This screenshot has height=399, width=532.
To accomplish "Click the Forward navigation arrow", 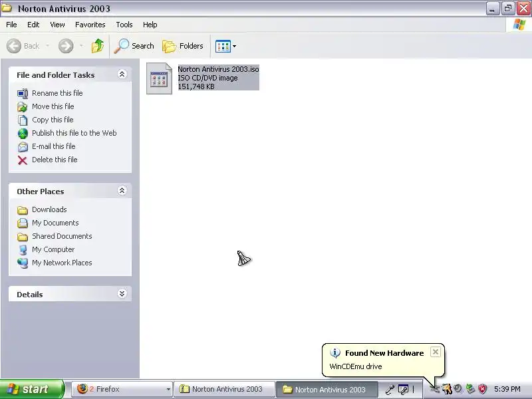I will 66,46.
